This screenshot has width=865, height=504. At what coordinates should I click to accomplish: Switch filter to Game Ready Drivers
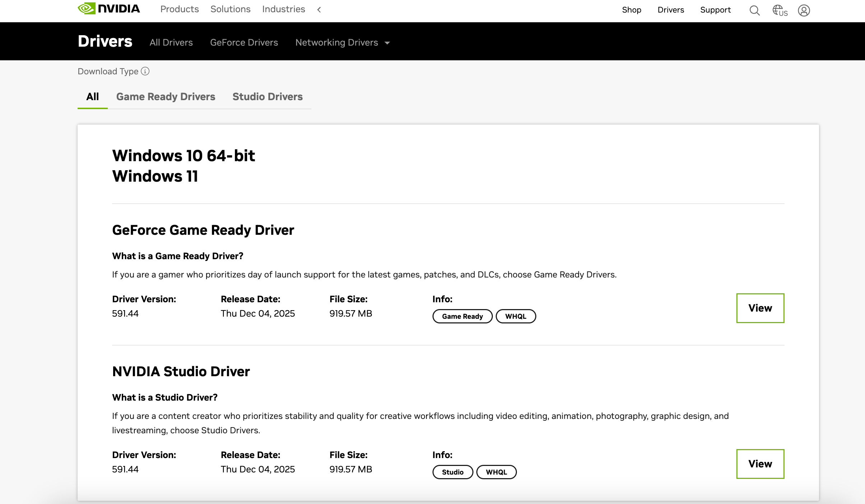166,97
